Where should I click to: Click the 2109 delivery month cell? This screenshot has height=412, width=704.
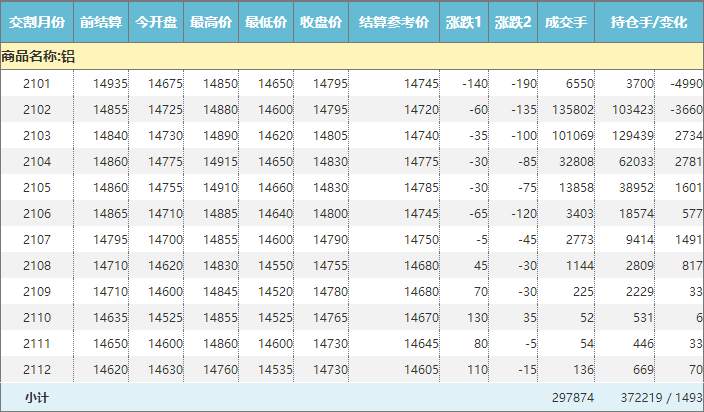coord(37,291)
